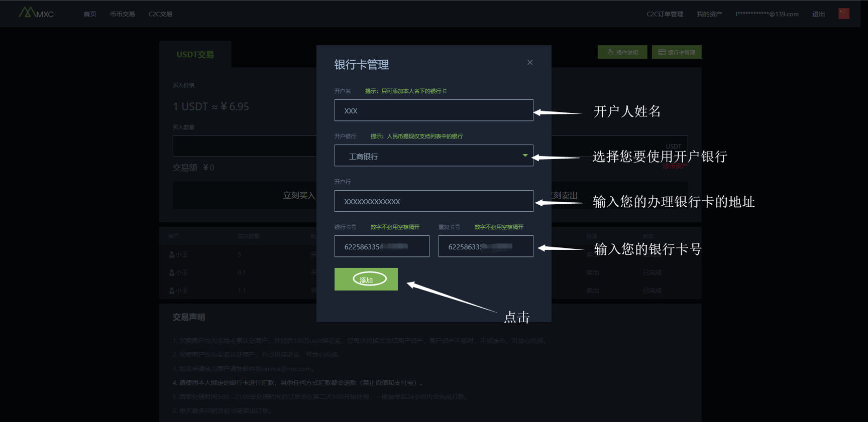Image resolution: width=868 pixels, height=422 pixels.
Task: Open C2C订单管理 in the top bar
Action: pyautogui.click(x=665, y=14)
